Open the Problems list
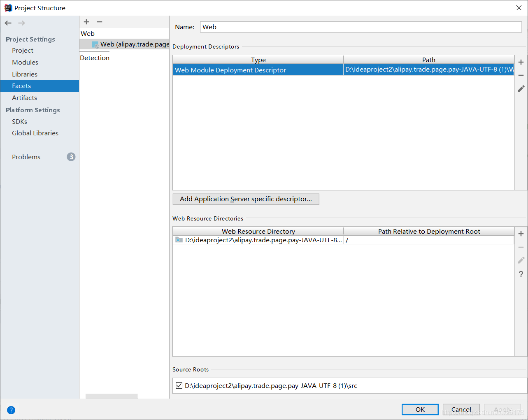The height and width of the screenshot is (420, 528). (x=26, y=157)
